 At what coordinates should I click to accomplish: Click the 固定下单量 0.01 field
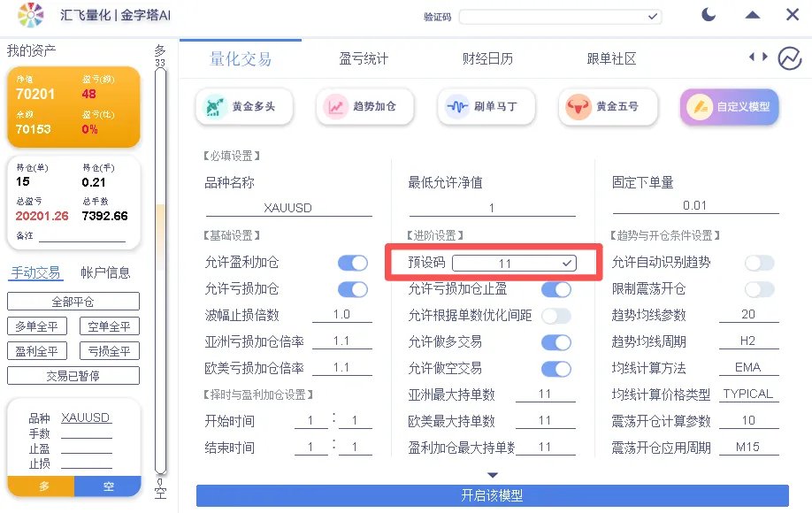click(x=695, y=205)
